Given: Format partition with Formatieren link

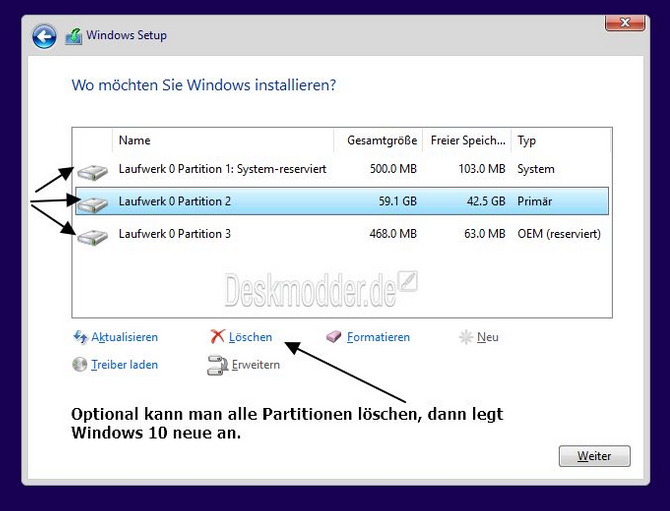Looking at the screenshot, I should 378,337.
